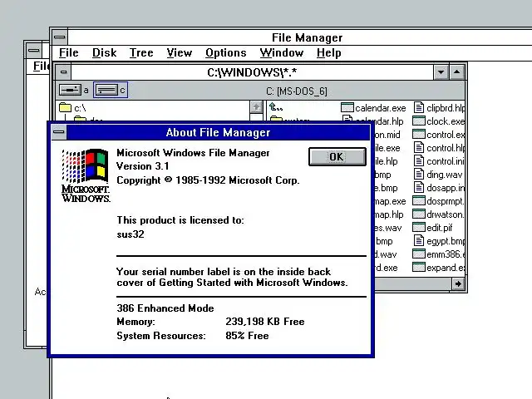Select clock.exe program icon

point(419,121)
